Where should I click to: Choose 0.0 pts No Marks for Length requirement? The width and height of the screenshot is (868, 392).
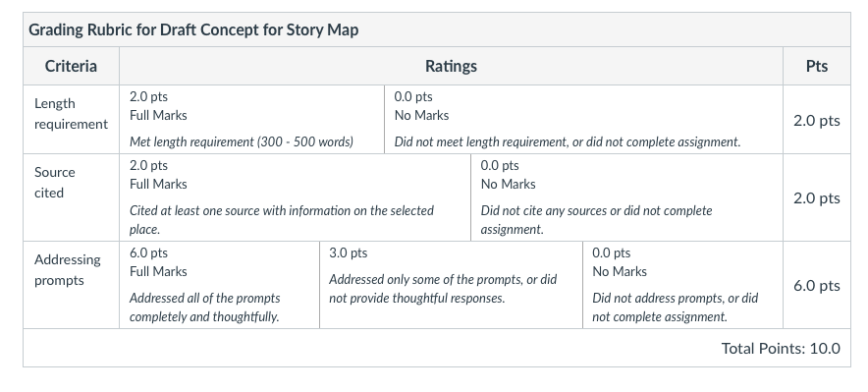(583, 120)
